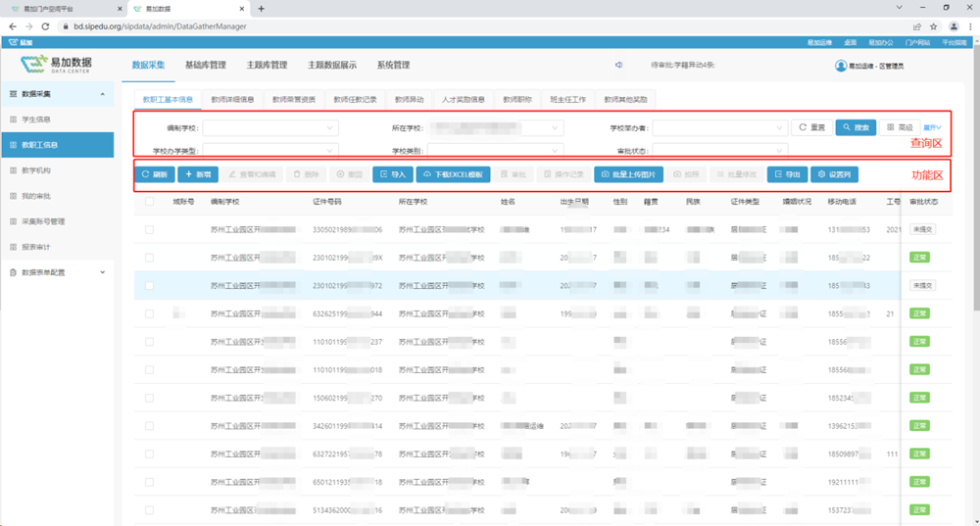The width and height of the screenshot is (980, 526).
Task: Click the speaker announcement icon in header
Action: (618, 65)
